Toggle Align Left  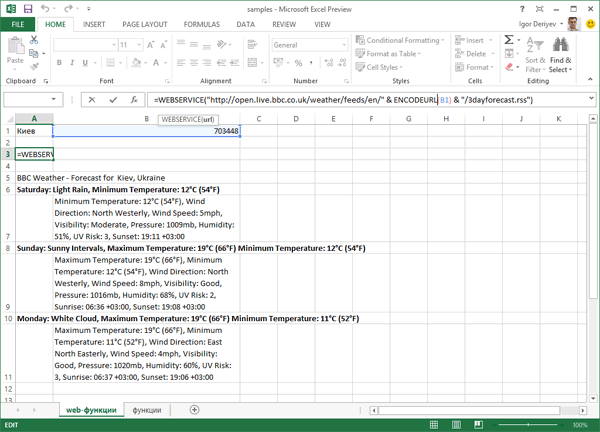click(181, 63)
